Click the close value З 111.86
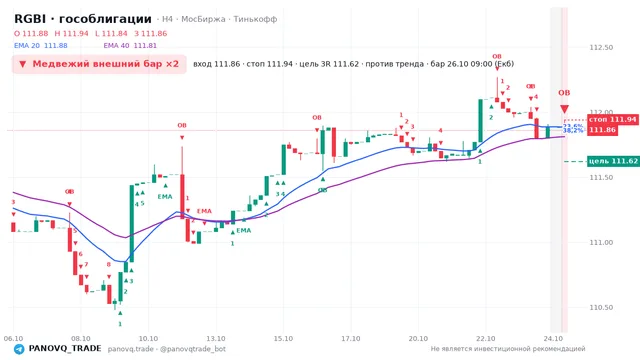 pyautogui.click(x=151, y=33)
